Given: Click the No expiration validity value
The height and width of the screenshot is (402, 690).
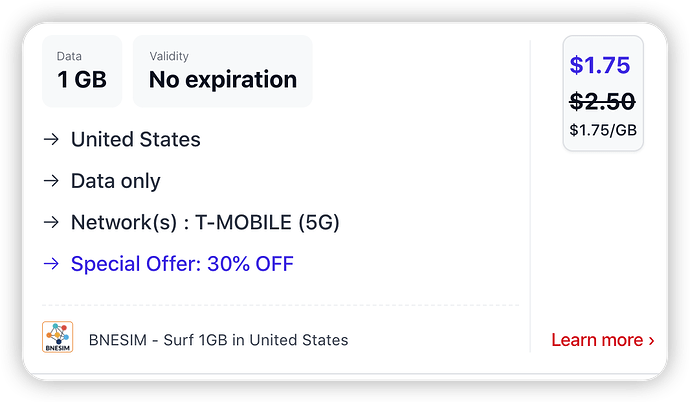Looking at the screenshot, I should (x=222, y=80).
